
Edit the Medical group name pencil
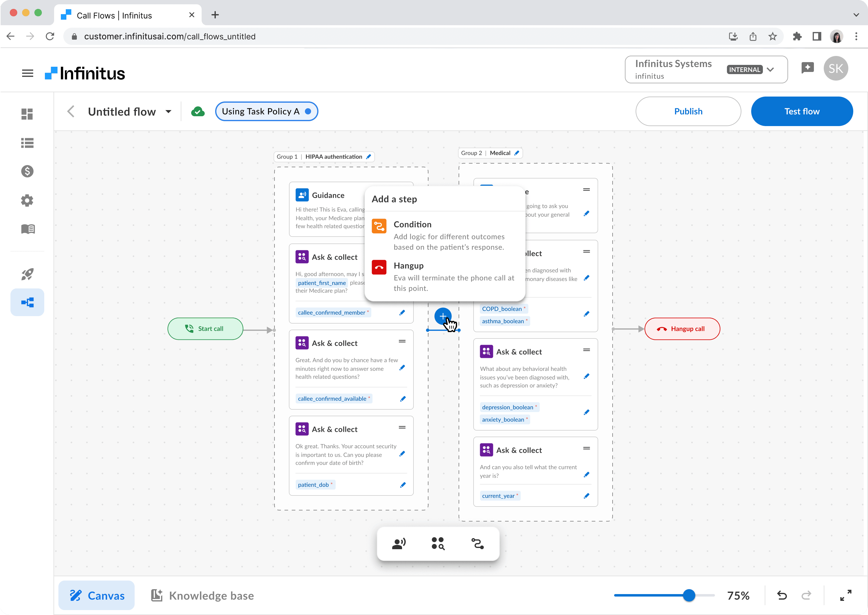(x=517, y=153)
